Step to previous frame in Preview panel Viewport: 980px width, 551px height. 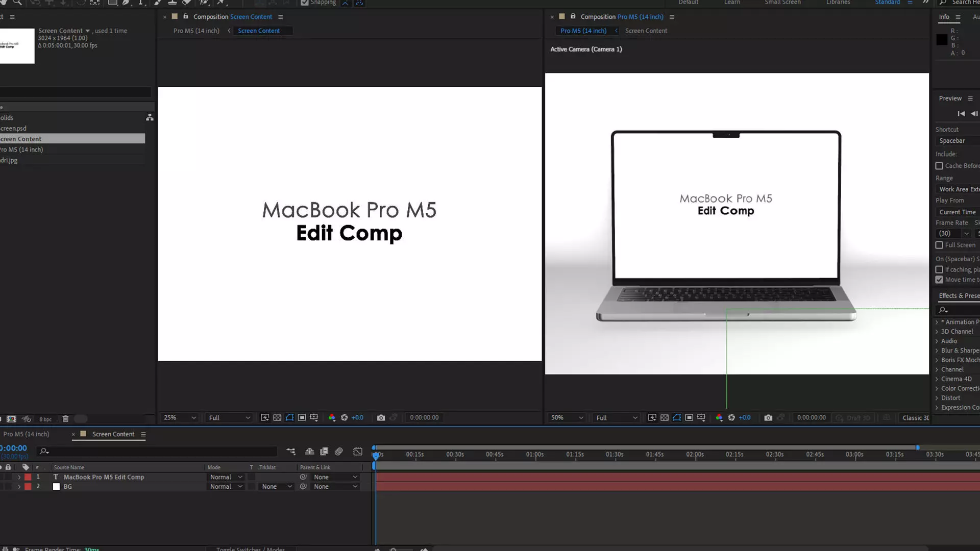pyautogui.click(x=974, y=113)
